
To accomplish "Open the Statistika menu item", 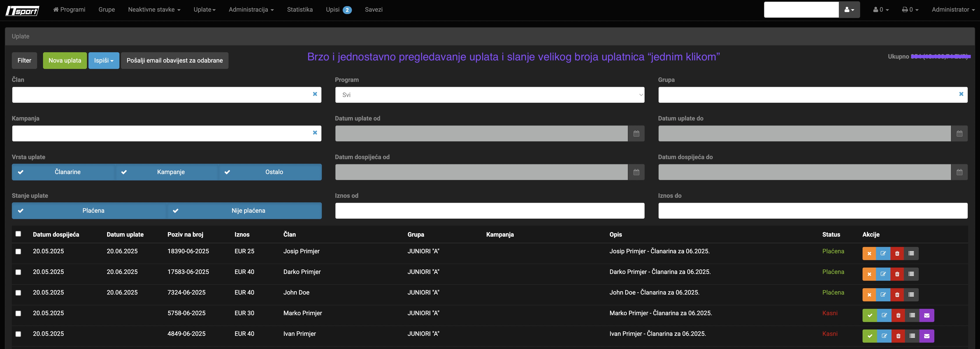I will [x=300, y=10].
